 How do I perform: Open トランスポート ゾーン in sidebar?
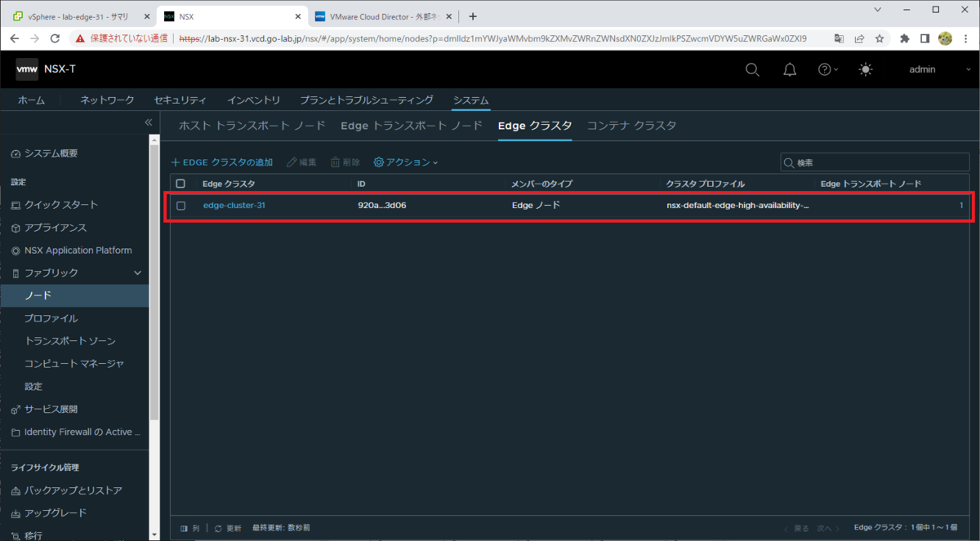70,341
